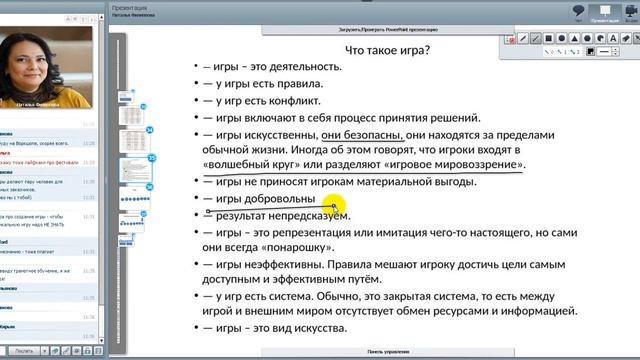Open the control panel bar below slide
Image resolution: width=640 pixels, height=360 pixels.
coord(388,351)
